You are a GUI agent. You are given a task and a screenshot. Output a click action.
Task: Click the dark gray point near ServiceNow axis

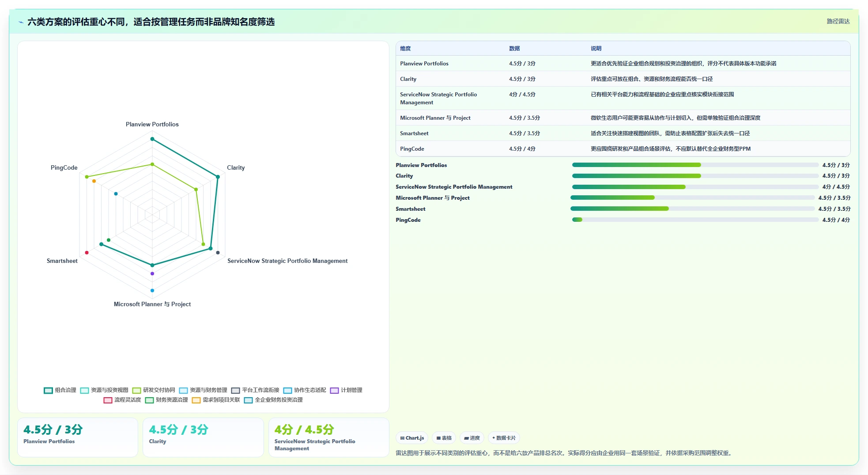[218, 253]
